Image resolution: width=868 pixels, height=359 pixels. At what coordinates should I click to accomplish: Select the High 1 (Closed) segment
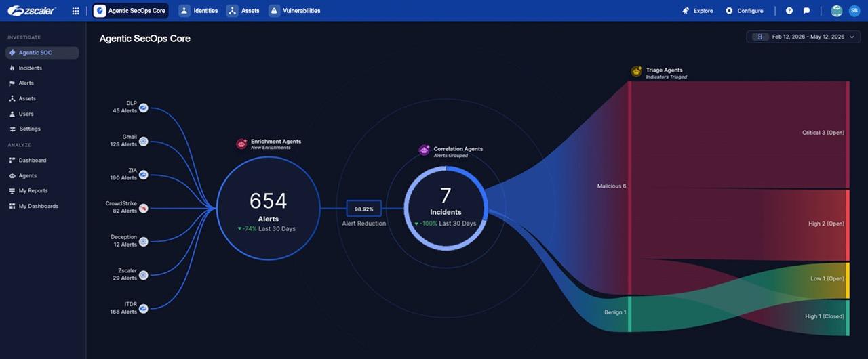(847, 318)
